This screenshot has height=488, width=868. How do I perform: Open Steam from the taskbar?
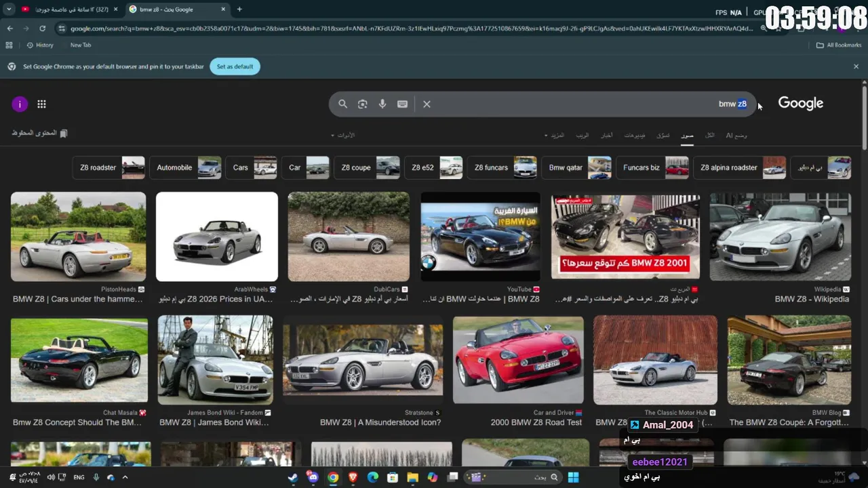coord(293,477)
